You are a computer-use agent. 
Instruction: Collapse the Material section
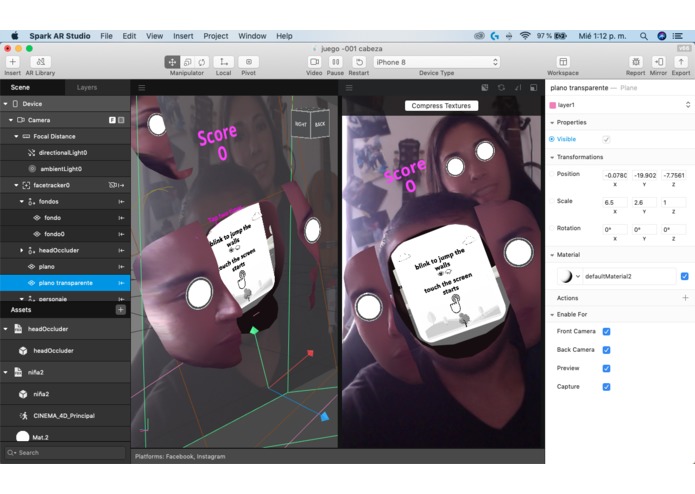552,255
